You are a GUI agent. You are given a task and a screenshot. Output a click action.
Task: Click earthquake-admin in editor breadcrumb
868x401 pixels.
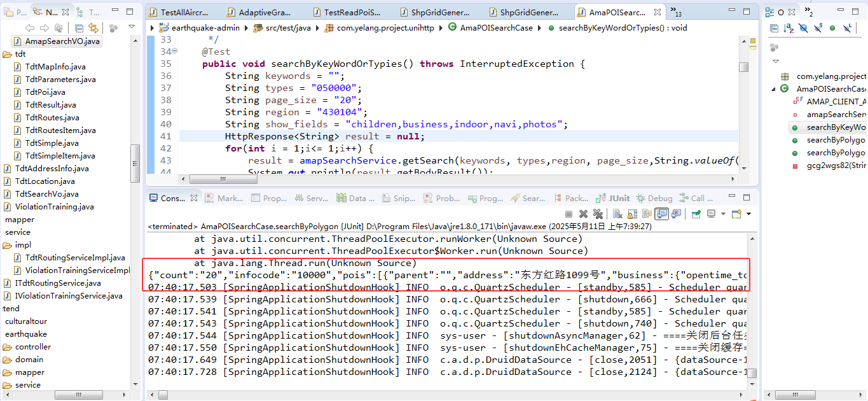[199, 27]
